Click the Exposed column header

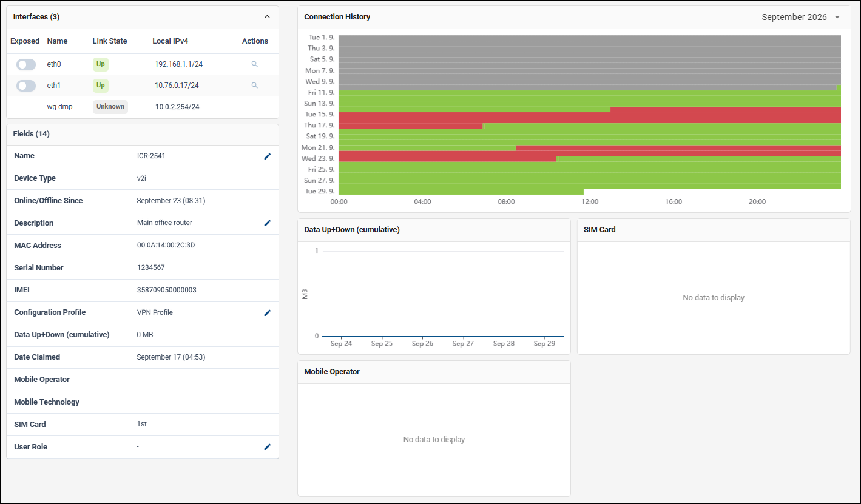click(x=25, y=41)
